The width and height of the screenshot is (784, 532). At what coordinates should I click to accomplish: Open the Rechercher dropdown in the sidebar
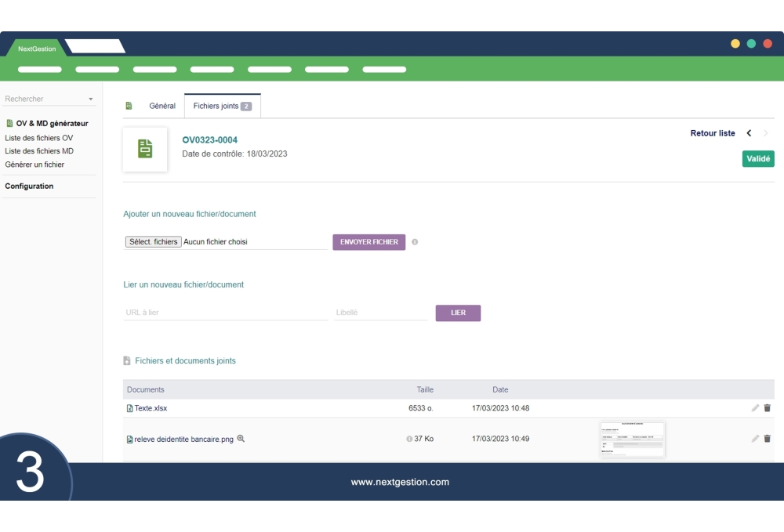click(49, 99)
